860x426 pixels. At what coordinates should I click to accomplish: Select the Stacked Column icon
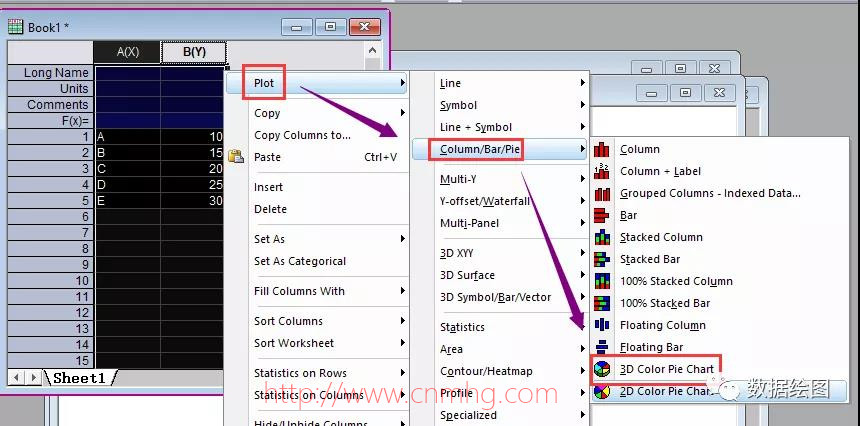(602, 237)
